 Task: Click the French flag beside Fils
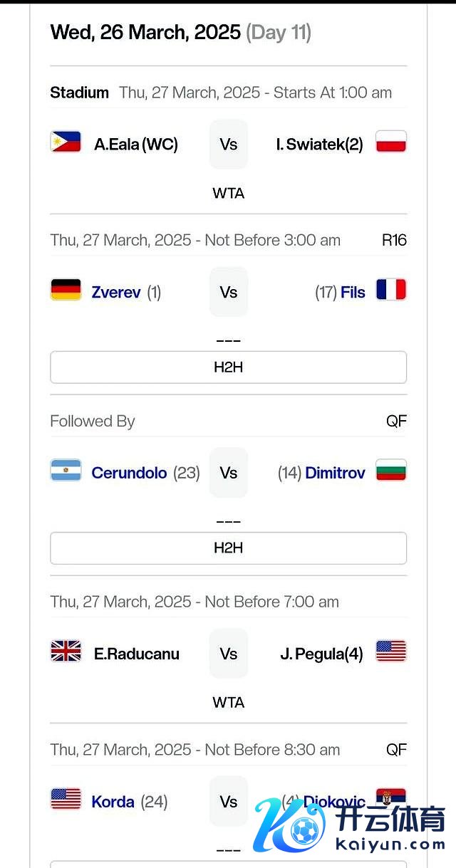point(391,291)
